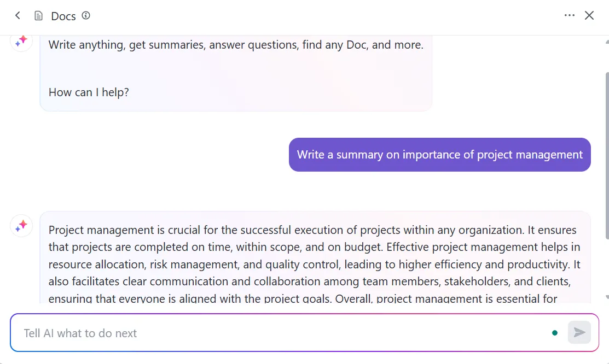Click the document page icon beside Docs
Image resolution: width=609 pixels, height=364 pixels.
point(38,16)
